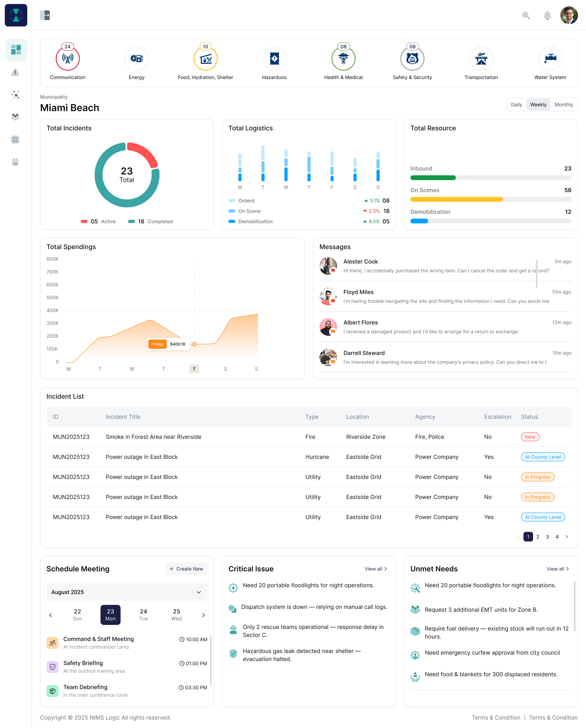
Task: Open the next page arrow in Incident List
Action: click(567, 536)
